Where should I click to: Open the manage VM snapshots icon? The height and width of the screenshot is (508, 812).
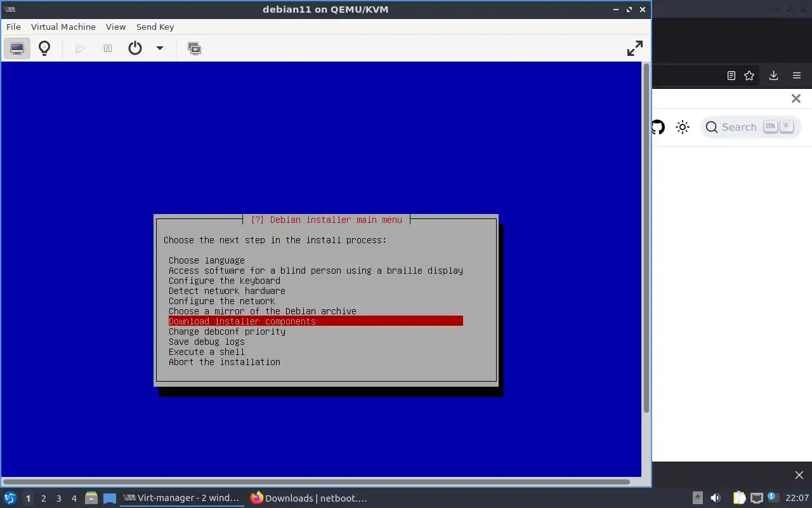[195, 48]
